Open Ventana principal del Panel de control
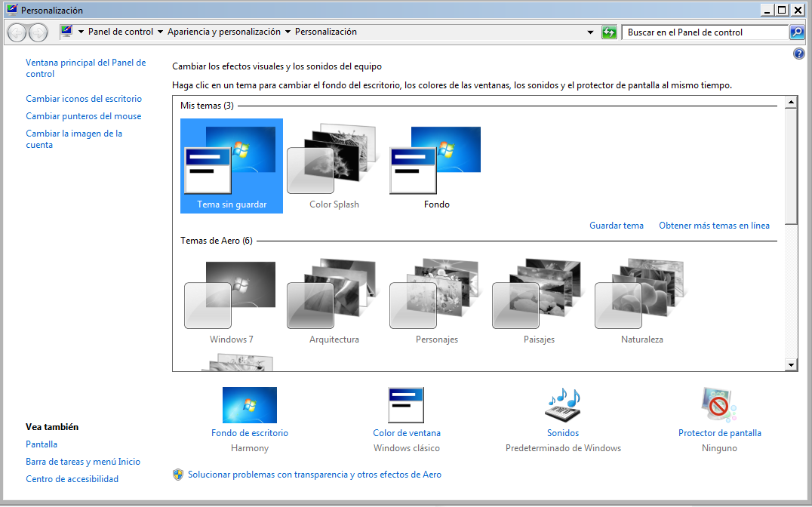This screenshot has width=812, height=507. point(86,68)
